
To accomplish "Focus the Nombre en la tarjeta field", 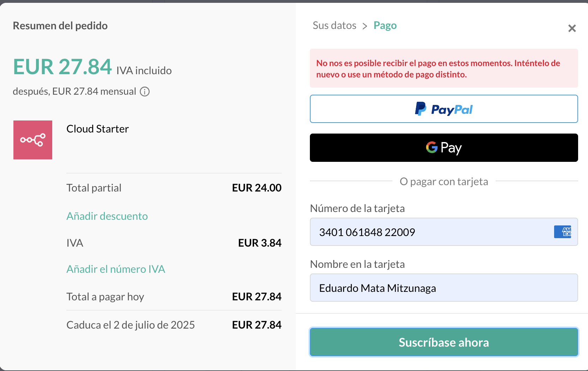I will [x=444, y=288].
